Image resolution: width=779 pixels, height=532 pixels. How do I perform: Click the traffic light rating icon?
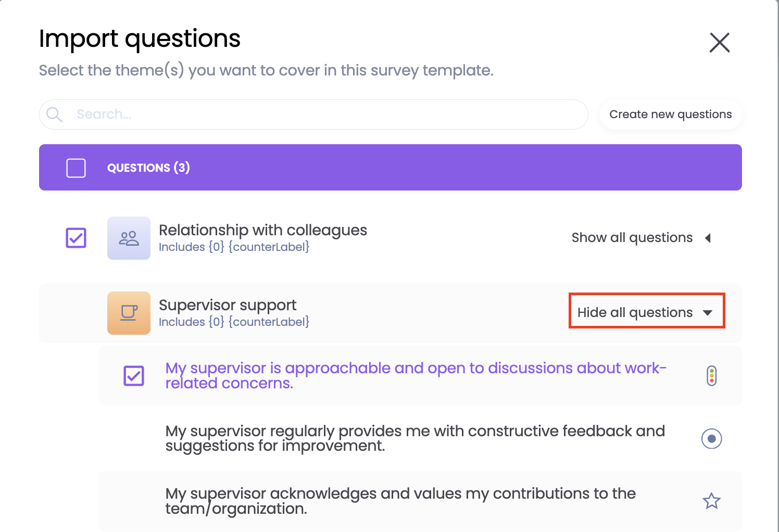coord(712,376)
